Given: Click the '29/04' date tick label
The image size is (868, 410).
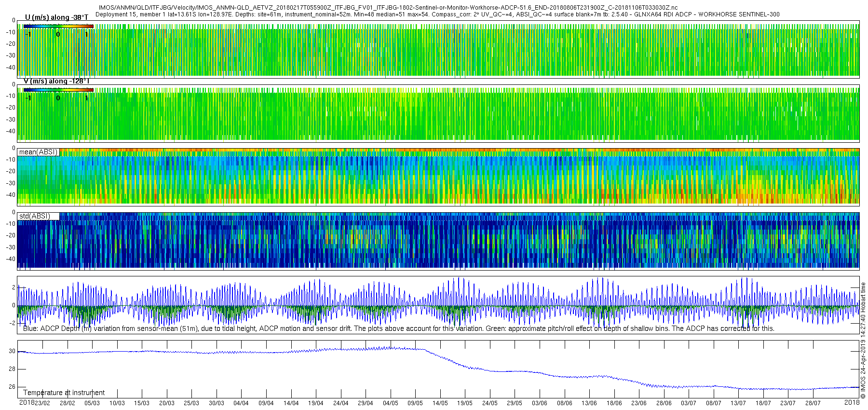Looking at the screenshot, I should tap(366, 403).
